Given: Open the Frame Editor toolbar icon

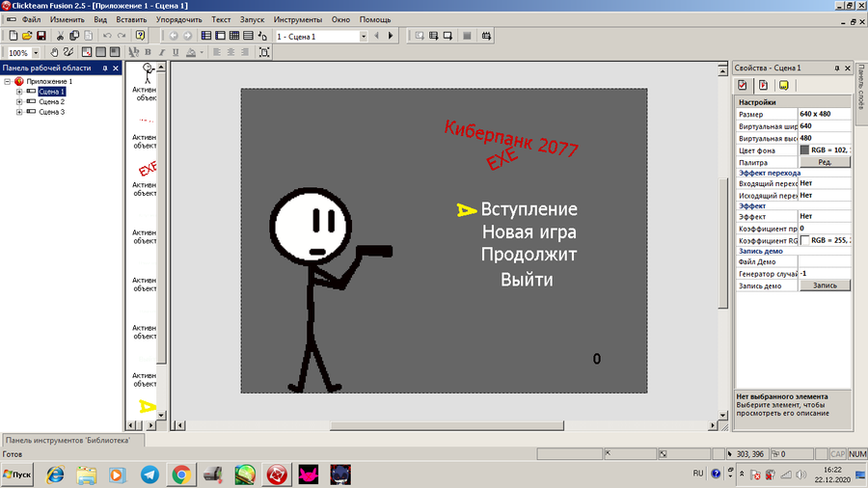Looking at the screenshot, I should [220, 36].
